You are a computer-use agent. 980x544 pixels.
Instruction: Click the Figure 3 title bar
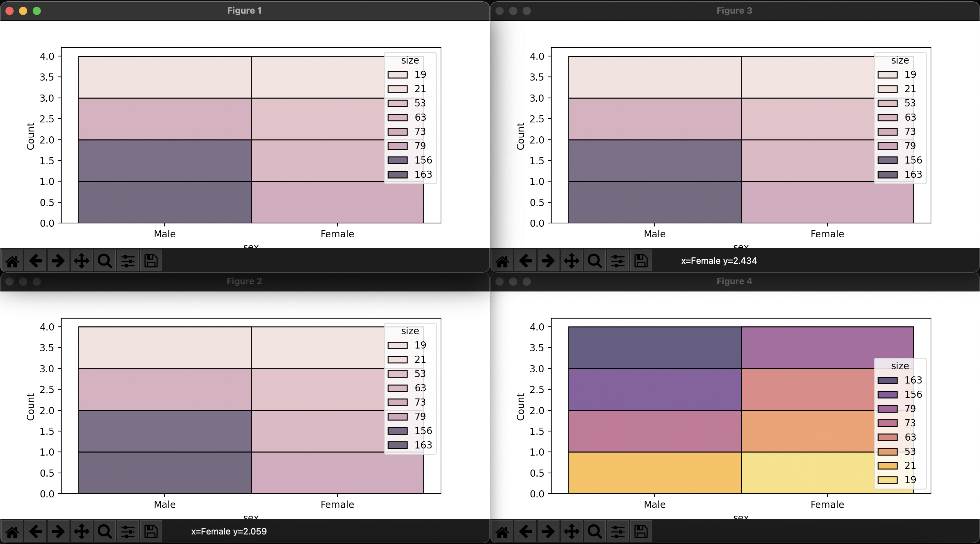734,10
